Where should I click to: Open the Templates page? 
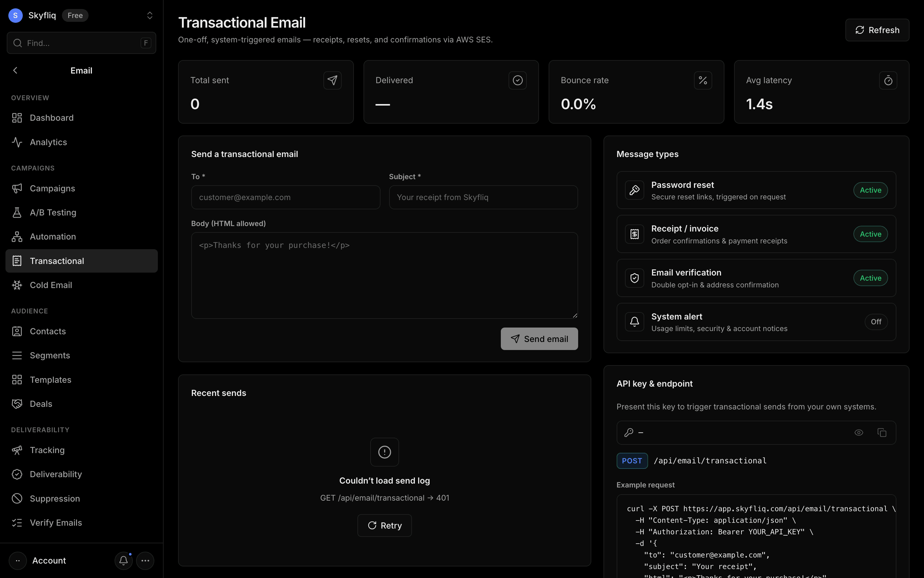(x=81, y=380)
